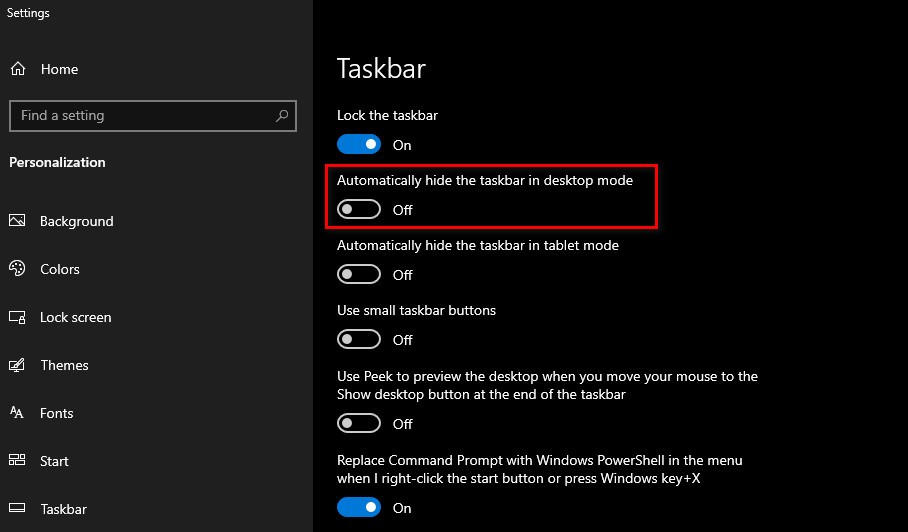Click the Lock screen icon
Image resolution: width=908 pixels, height=532 pixels.
17,317
